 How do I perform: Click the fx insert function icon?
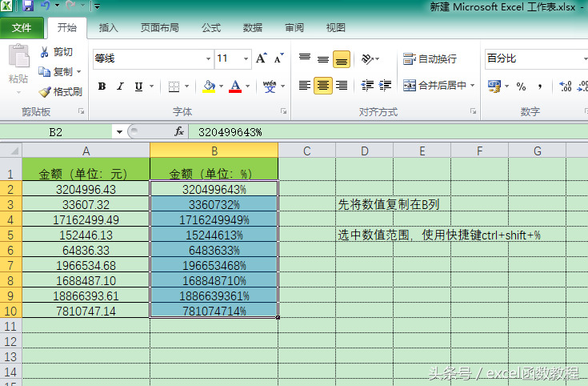point(179,132)
